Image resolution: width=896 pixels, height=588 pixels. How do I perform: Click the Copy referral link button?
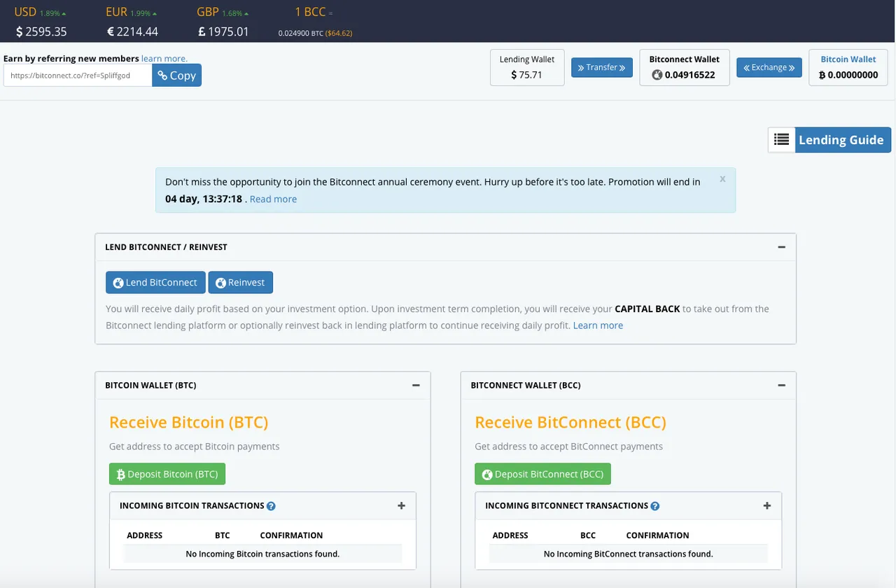(x=176, y=76)
